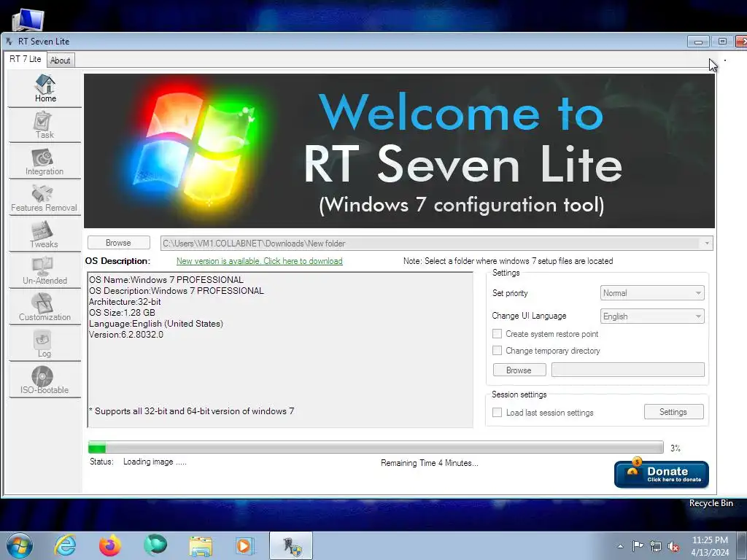Click the 3% progress percentage label
Screen dimensions: 747x560
pyautogui.click(x=675, y=448)
